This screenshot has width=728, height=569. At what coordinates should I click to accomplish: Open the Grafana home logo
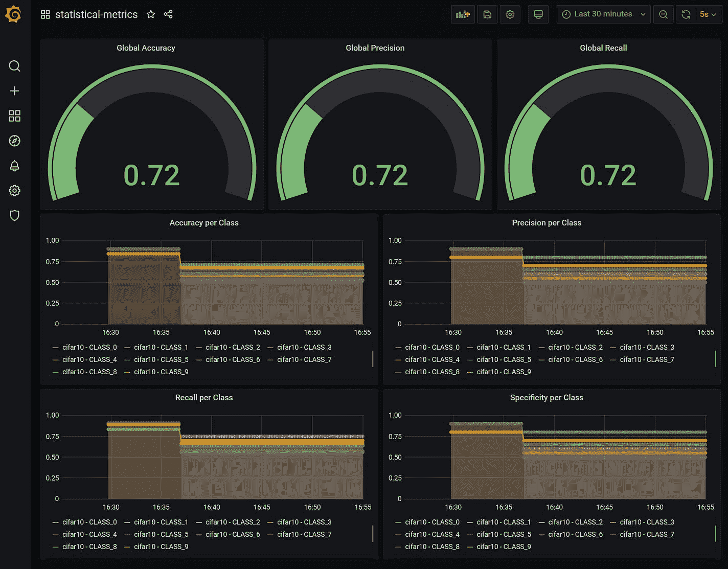13,14
